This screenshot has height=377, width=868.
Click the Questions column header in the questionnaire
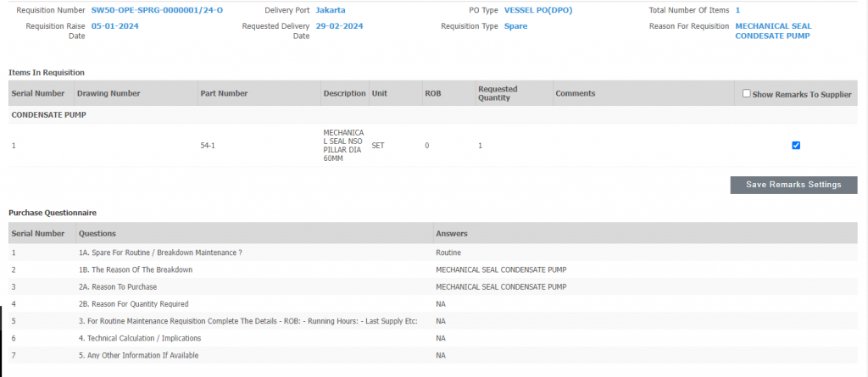97,233
